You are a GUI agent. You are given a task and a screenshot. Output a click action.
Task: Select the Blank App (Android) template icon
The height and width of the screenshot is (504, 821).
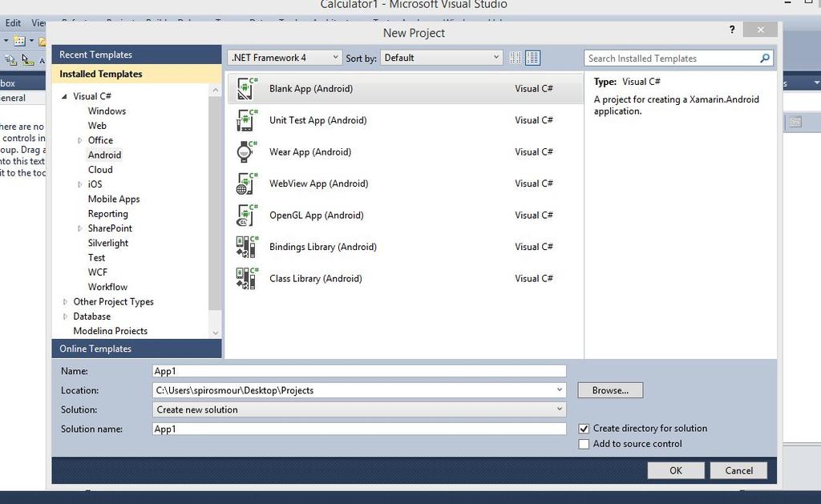pyautogui.click(x=247, y=88)
